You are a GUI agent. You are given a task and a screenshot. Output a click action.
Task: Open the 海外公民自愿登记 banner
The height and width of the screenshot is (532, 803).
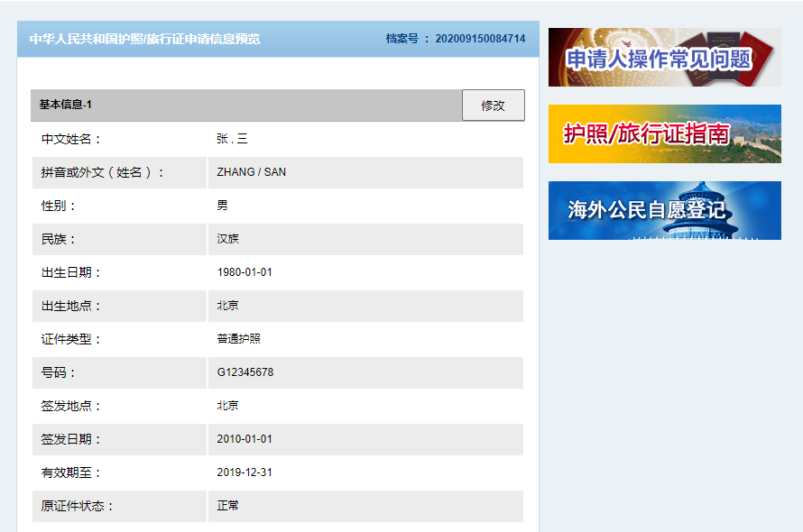point(665,210)
